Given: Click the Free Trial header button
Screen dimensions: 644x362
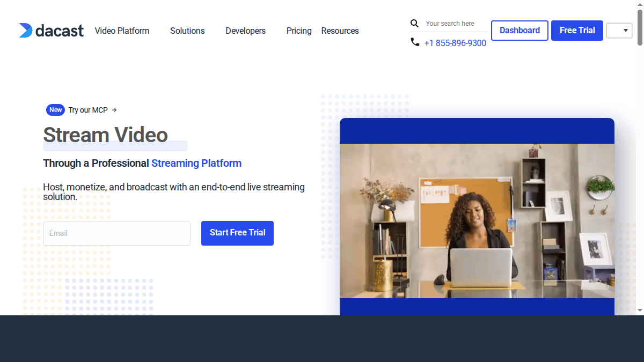Looking at the screenshot, I should coord(577,31).
